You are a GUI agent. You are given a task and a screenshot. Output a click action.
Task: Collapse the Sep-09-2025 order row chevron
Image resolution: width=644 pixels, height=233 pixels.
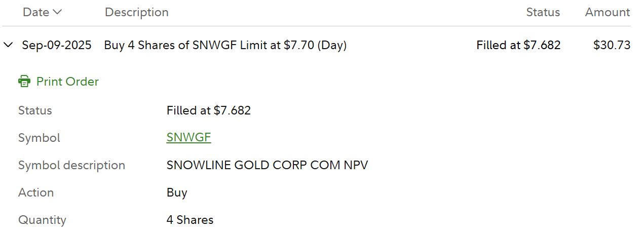point(8,45)
